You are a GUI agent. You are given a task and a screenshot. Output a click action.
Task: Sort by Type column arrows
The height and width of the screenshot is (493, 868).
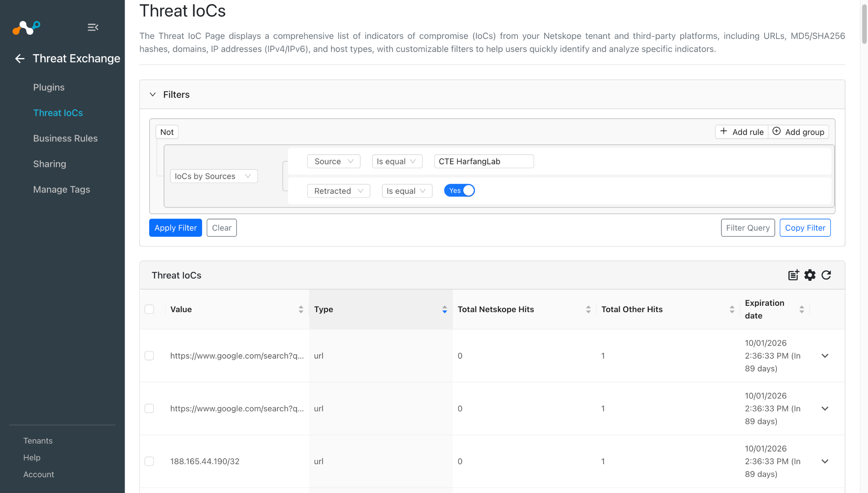point(445,310)
